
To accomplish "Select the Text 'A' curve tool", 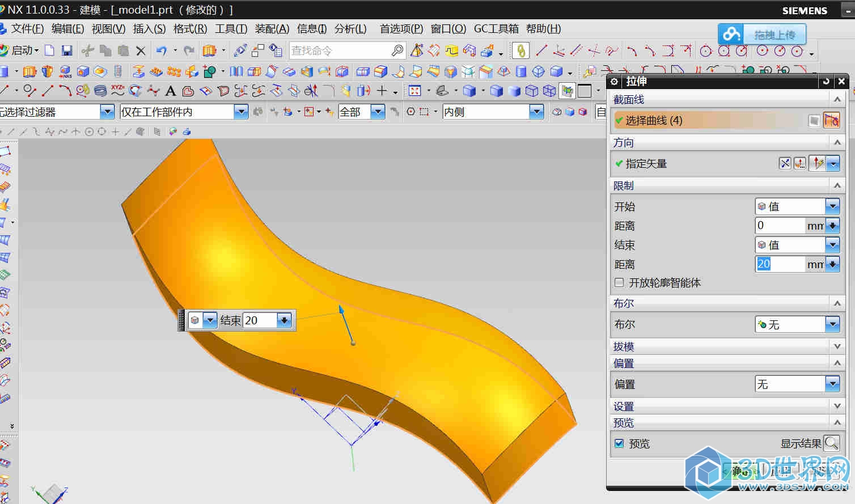I will point(170,91).
